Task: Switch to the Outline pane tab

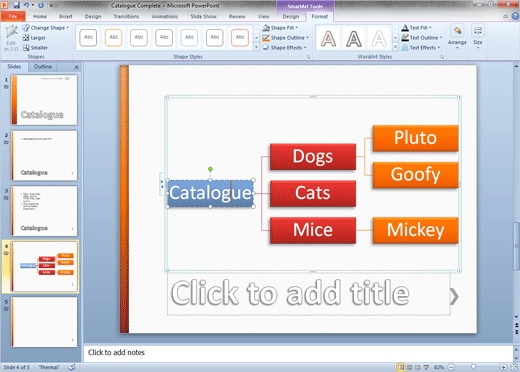Action: coord(43,67)
